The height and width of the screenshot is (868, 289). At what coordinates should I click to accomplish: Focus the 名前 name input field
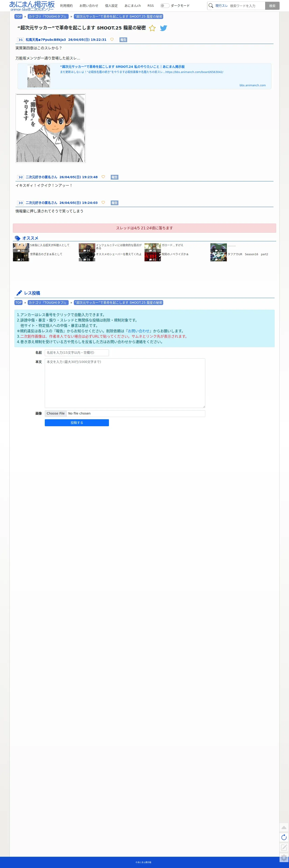point(77,353)
